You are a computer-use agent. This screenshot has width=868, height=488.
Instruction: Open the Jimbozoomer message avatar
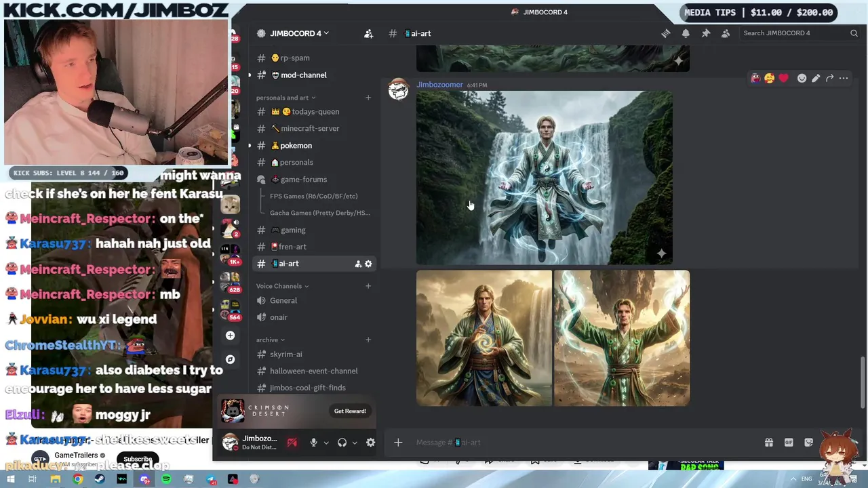click(399, 90)
